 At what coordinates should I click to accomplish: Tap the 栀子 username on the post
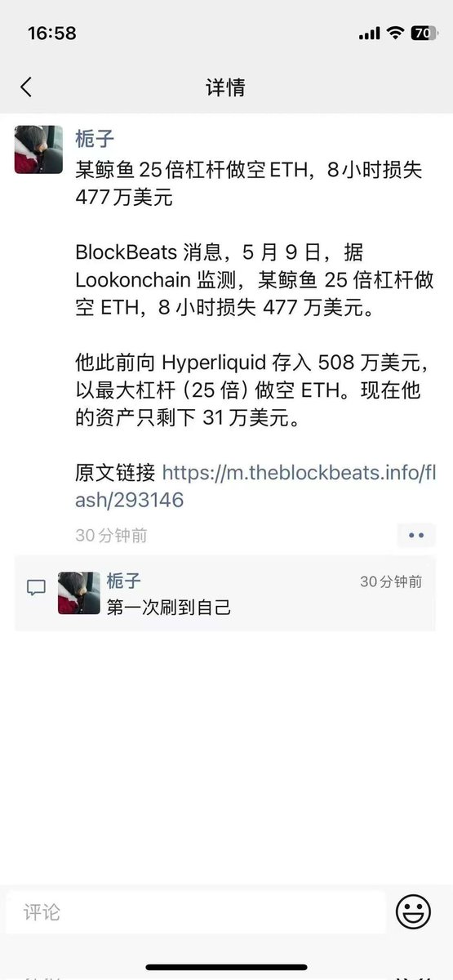pyautogui.click(x=95, y=137)
